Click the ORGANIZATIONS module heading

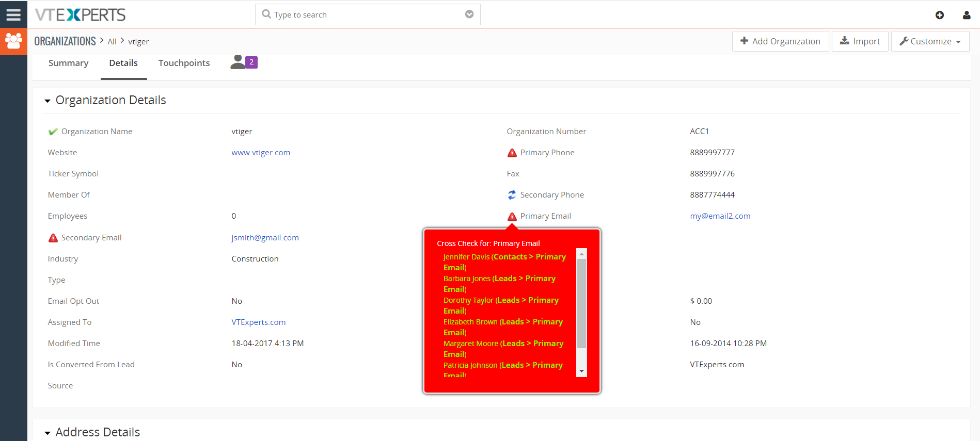click(65, 41)
